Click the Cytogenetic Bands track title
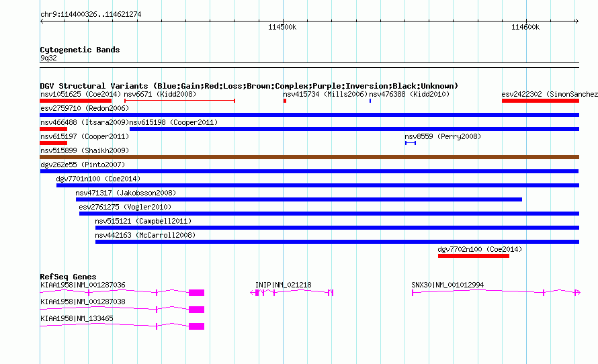This screenshot has width=598, height=364. point(80,50)
